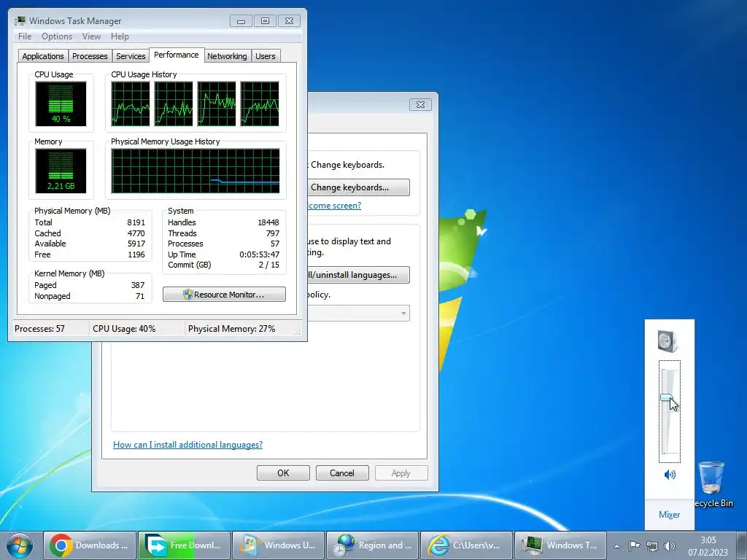Click status bar CPU Usage: 40%
The image size is (747, 560).
[x=124, y=329]
